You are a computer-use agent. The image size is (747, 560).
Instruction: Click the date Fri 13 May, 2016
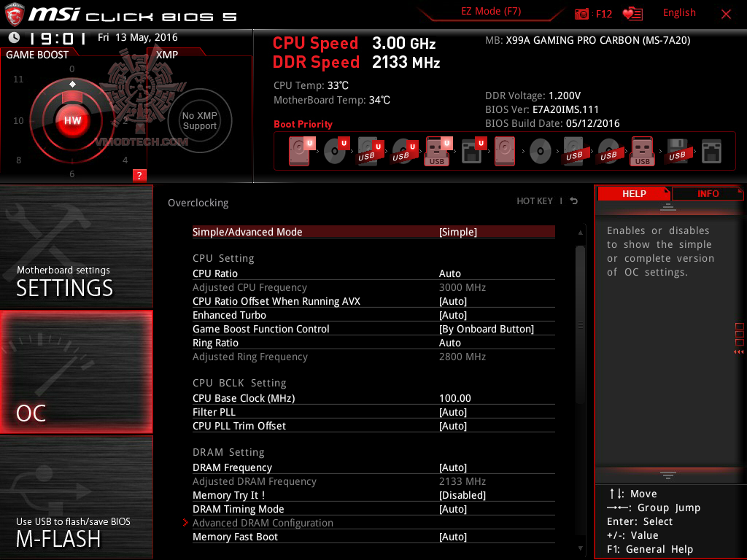click(138, 37)
